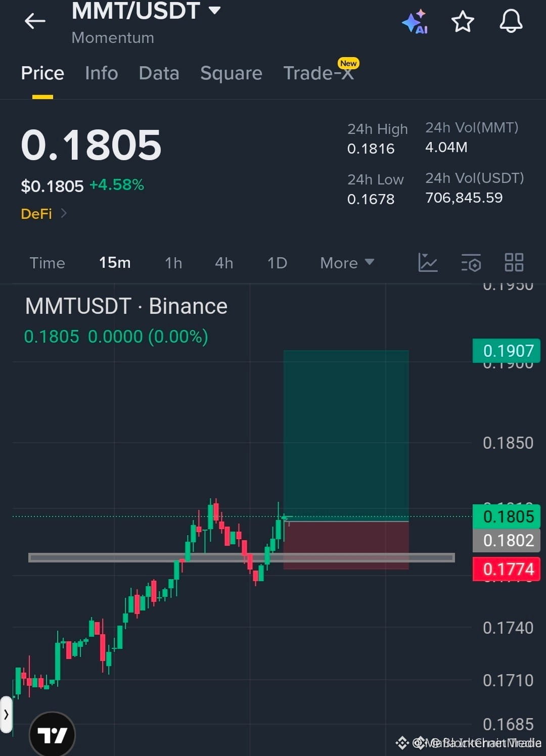Click the gray 0.1802 entry price label
The width and height of the screenshot is (546, 756).
pos(507,541)
